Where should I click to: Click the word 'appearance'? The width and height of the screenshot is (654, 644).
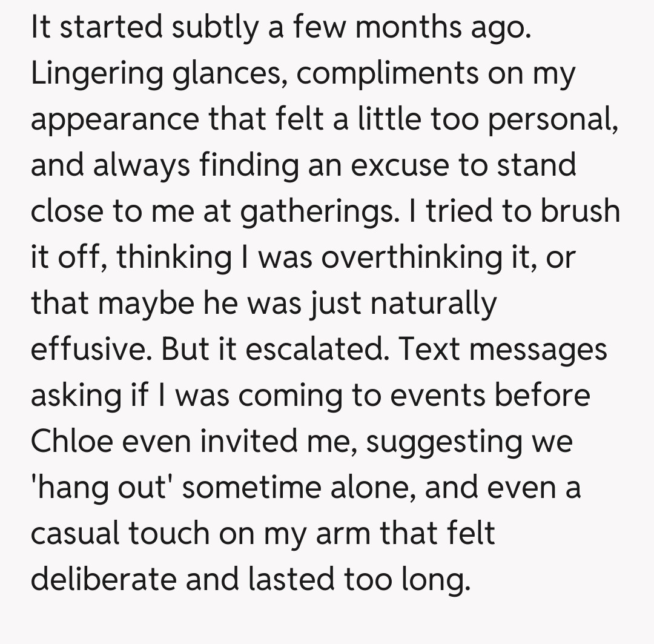click(x=113, y=120)
